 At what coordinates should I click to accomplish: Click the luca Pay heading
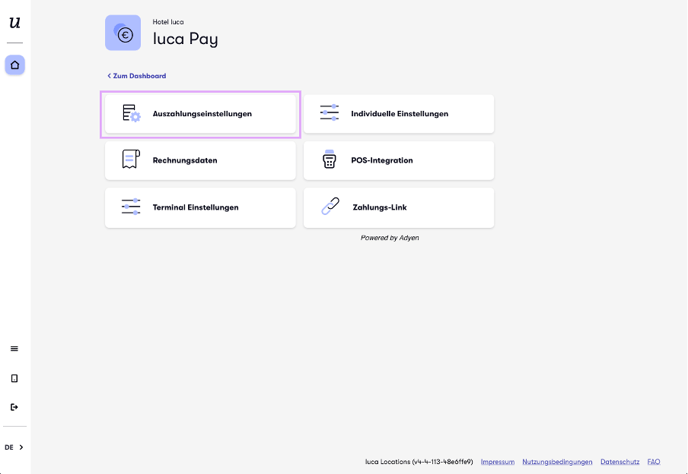[x=185, y=39]
